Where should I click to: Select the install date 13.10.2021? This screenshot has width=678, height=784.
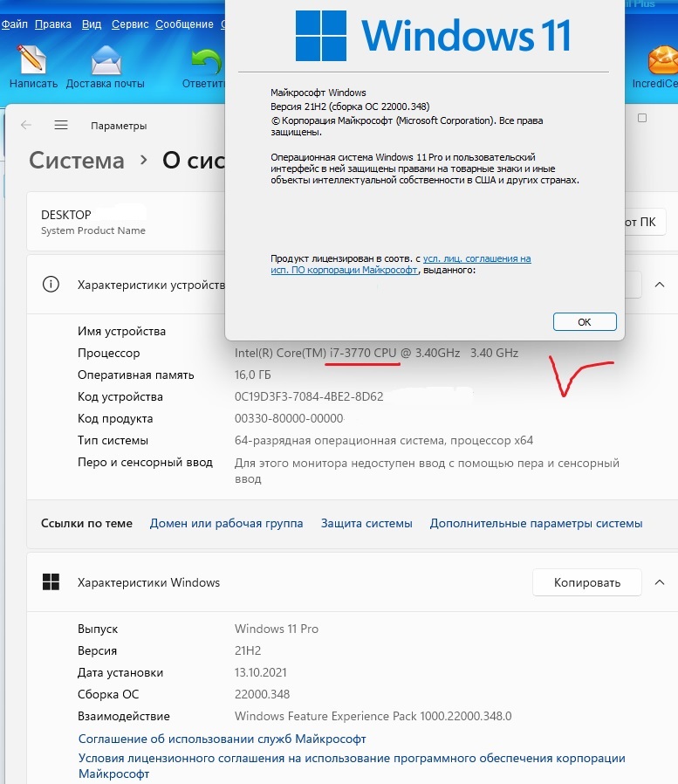point(260,672)
